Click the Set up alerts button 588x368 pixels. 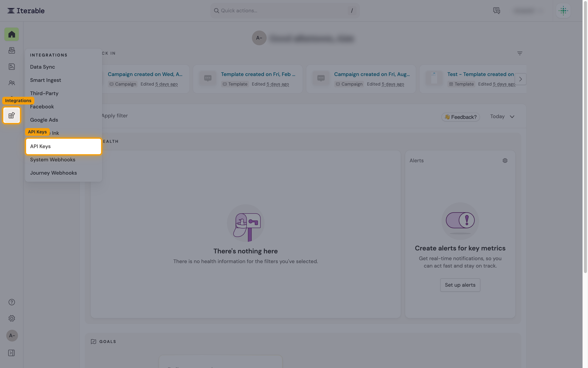[x=460, y=285]
